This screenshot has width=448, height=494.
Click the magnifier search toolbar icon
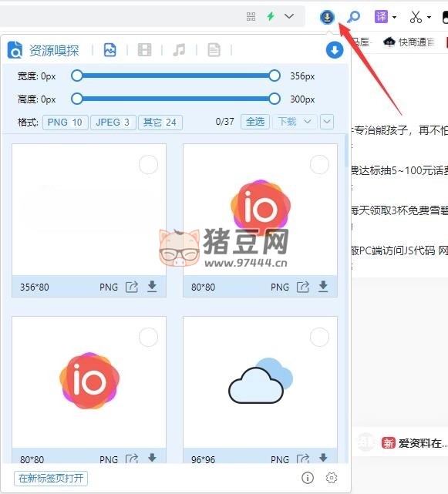[x=353, y=17]
